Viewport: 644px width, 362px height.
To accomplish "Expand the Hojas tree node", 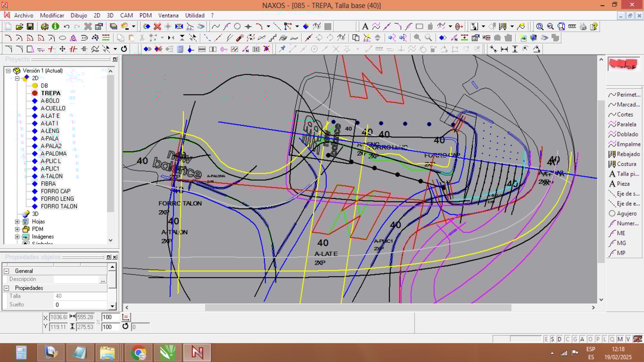I will [x=17, y=222].
